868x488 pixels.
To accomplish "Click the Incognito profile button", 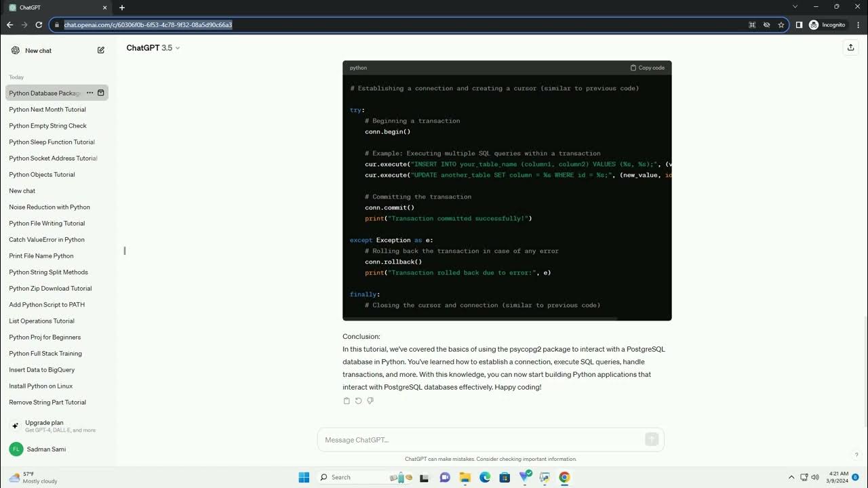I will click(x=827, y=24).
